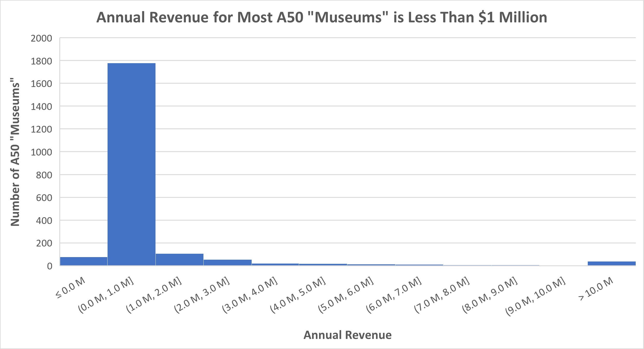Click the (4.0 M, 5.0 M] bar

point(323,264)
